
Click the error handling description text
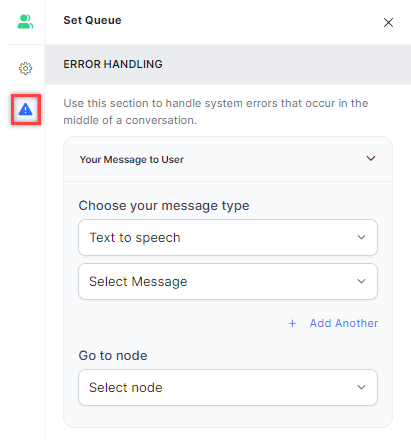click(216, 112)
